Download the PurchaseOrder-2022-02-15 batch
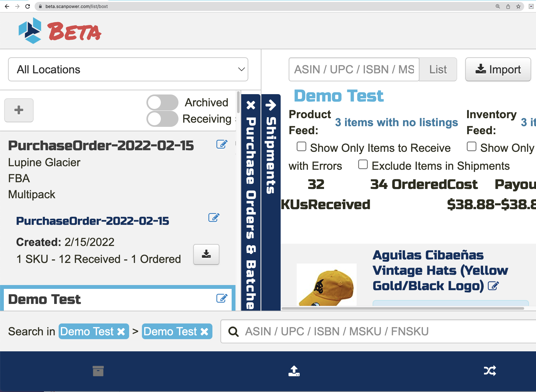The image size is (536, 392). 206,254
